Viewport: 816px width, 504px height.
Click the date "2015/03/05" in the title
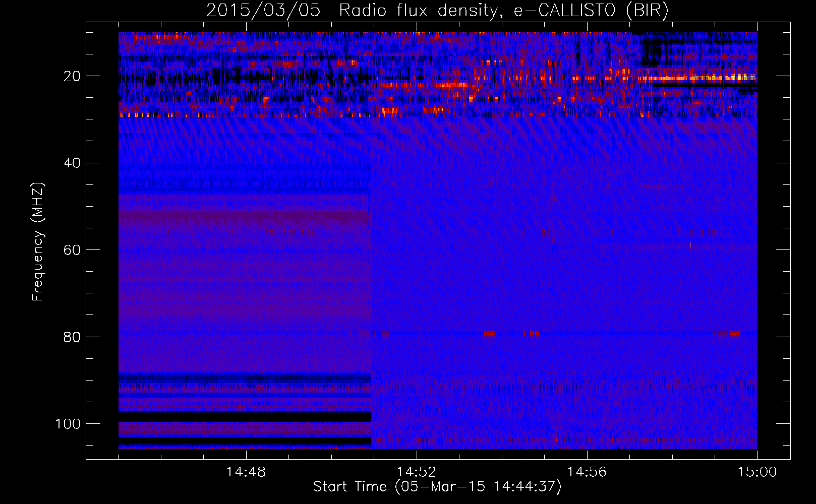click(x=263, y=11)
